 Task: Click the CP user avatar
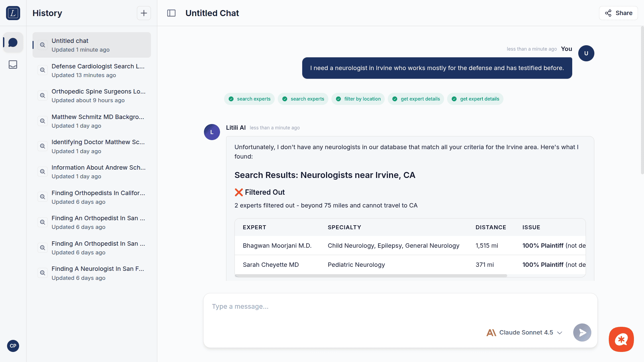[x=13, y=346]
